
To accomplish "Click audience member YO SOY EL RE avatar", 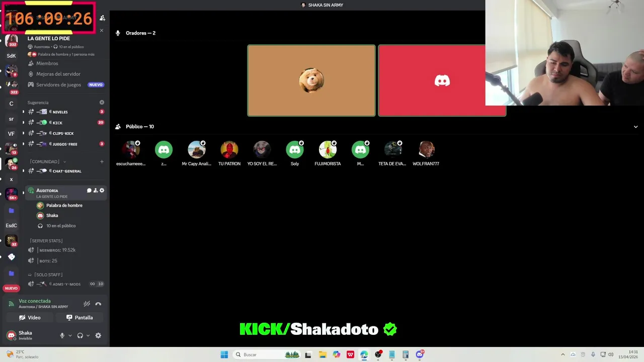I will pos(262,150).
